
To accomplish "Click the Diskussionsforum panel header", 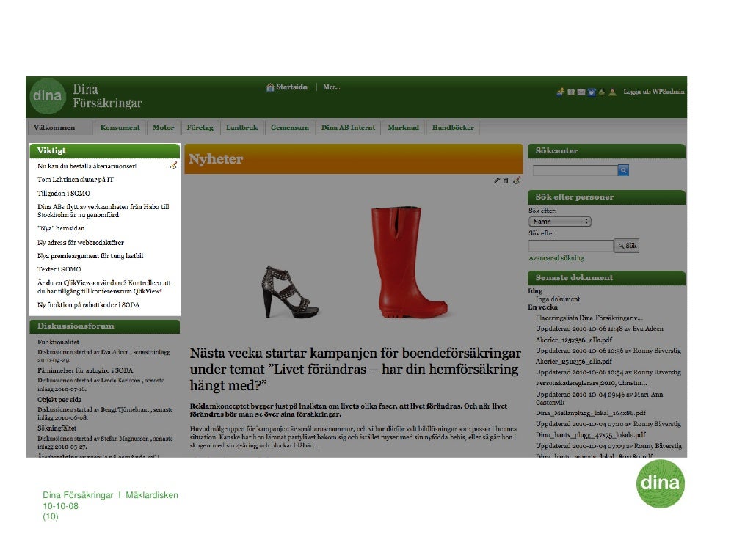I will [105, 326].
